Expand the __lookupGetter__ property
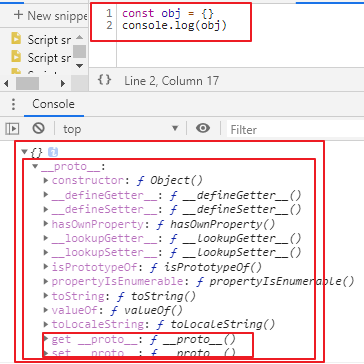This screenshot has width=364, height=364. click(x=46, y=238)
